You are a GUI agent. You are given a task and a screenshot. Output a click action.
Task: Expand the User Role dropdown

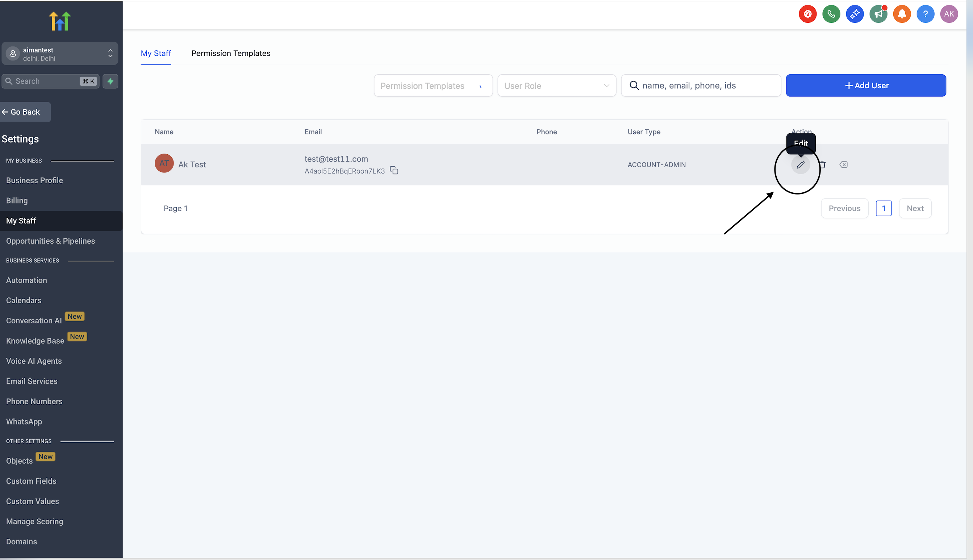click(556, 85)
